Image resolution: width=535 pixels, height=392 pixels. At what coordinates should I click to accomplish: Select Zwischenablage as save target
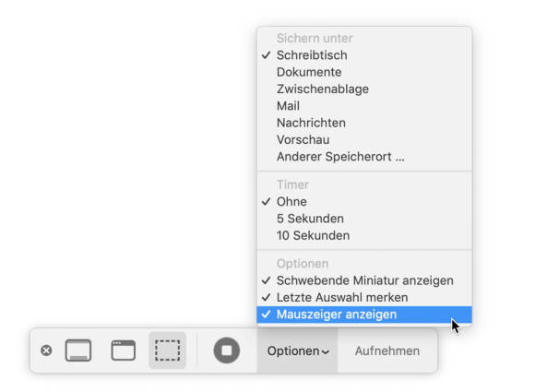point(364,89)
